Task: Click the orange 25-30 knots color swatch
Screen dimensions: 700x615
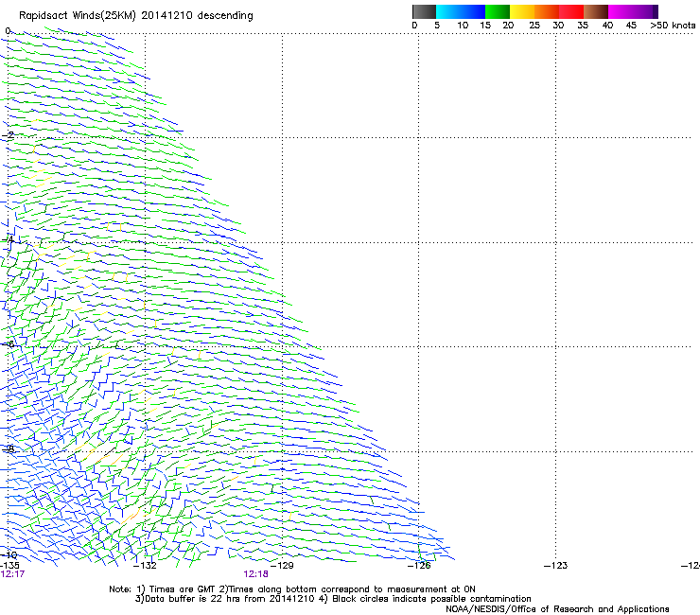Action: point(547,11)
